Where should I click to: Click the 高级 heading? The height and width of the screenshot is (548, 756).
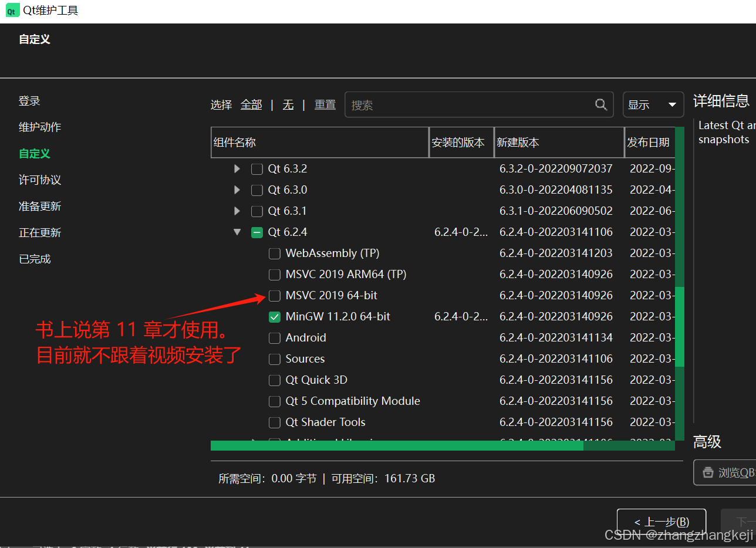click(707, 442)
